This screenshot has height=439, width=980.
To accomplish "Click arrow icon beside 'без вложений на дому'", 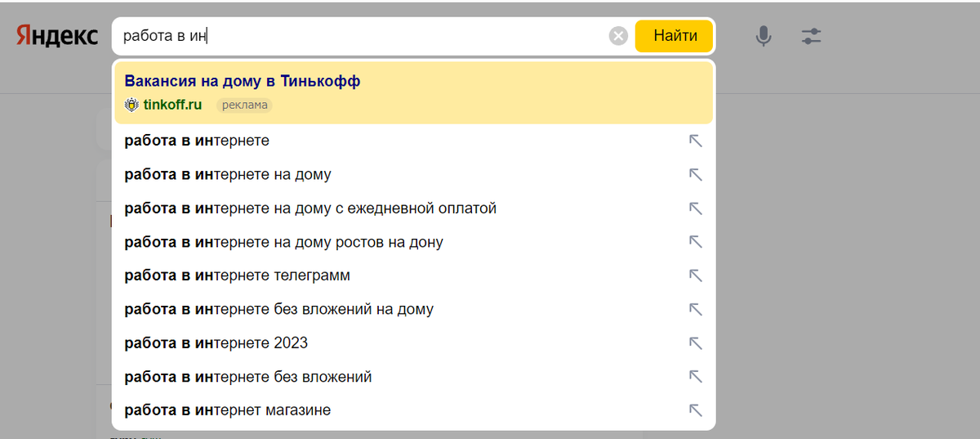I will [x=696, y=309].
